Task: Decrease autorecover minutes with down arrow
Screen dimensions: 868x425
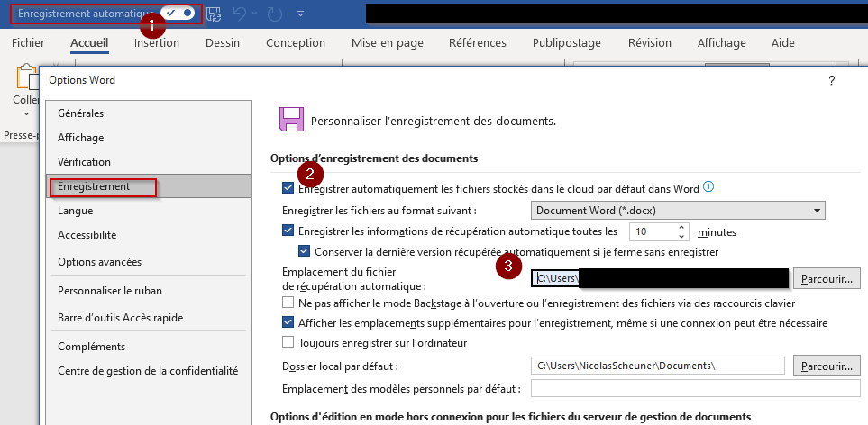Action: 682,237
